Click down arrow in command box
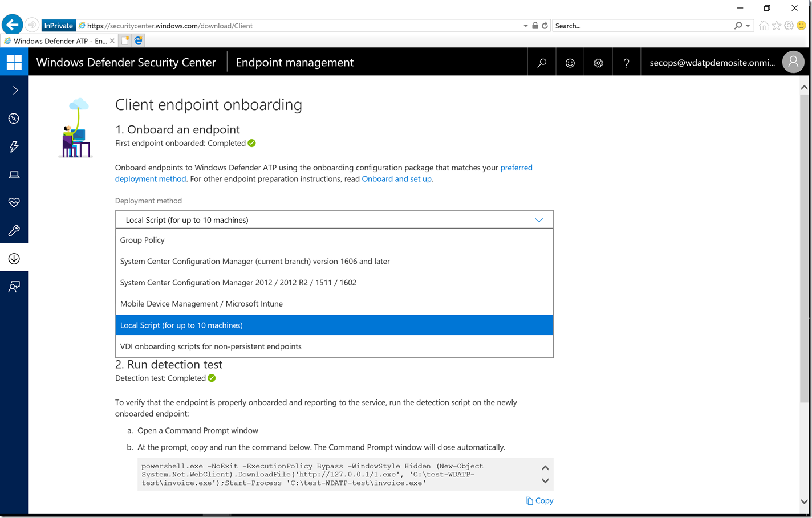The height and width of the screenshot is (518, 812). click(545, 481)
